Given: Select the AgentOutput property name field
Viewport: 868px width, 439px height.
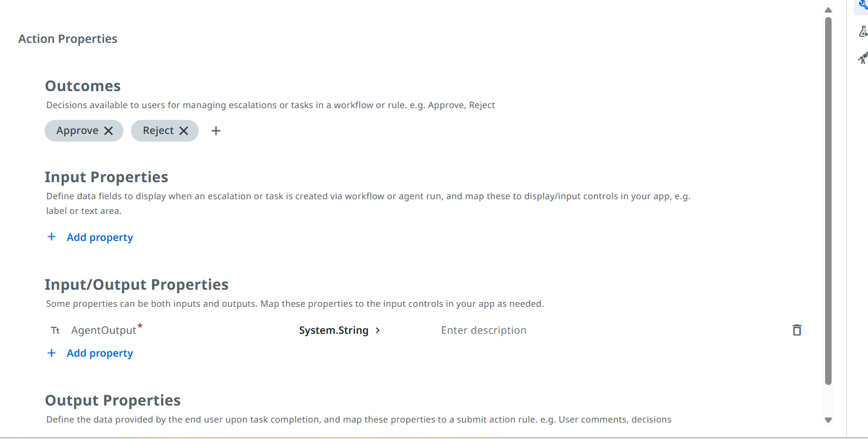Looking at the screenshot, I should pos(104,330).
